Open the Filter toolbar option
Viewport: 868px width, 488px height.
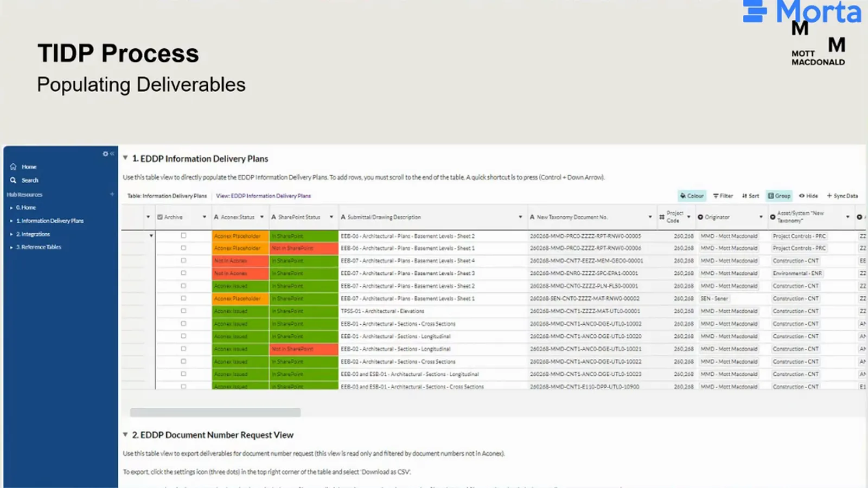point(723,196)
